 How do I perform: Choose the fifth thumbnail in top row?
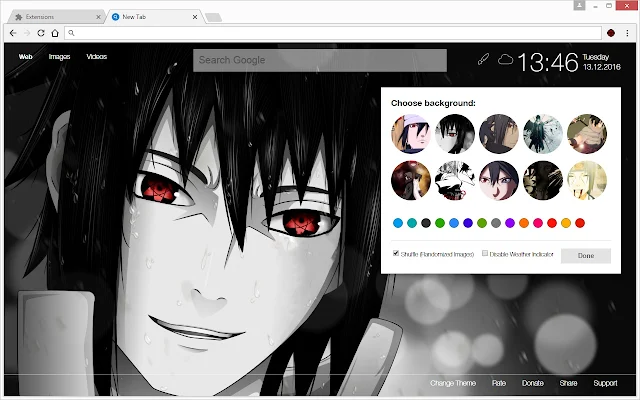point(587,134)
